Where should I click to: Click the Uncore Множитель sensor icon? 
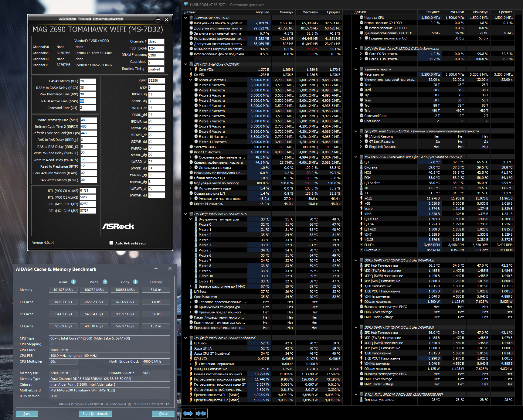pos(191,204)
